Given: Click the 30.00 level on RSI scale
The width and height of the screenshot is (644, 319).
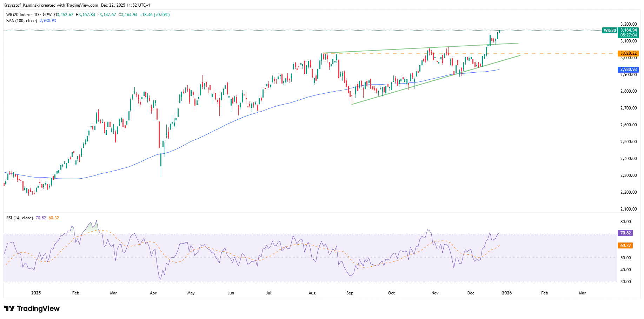Looking at the screenshot, I should point(625,282).
